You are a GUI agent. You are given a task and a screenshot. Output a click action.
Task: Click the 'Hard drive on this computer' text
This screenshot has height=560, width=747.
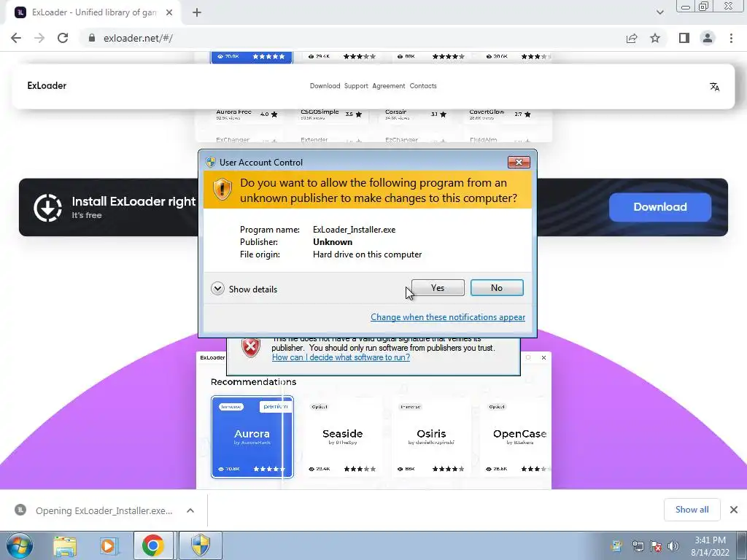(368, 254)
